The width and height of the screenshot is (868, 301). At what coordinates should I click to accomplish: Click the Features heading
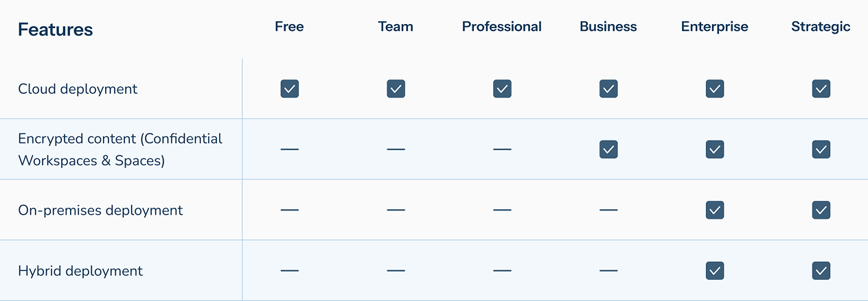point(56,29)
